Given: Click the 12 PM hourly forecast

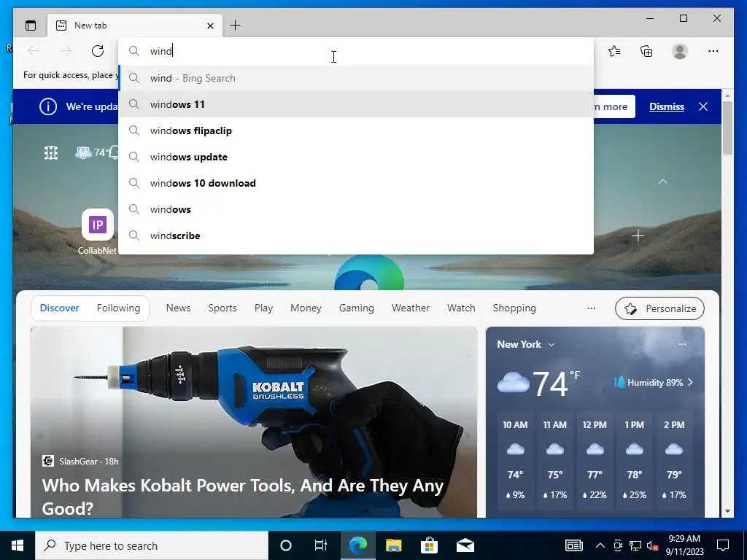Looking at the screenshot, I should tap(595, 461).
